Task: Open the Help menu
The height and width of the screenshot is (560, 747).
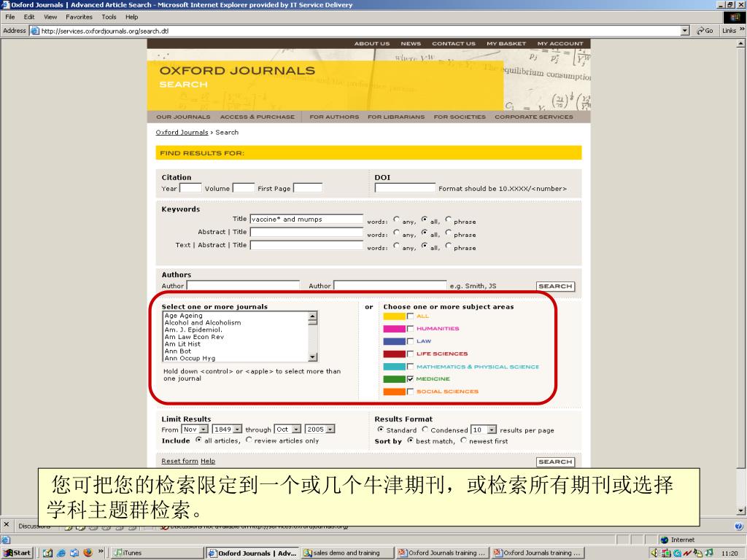Action: (x=132, y=17)
